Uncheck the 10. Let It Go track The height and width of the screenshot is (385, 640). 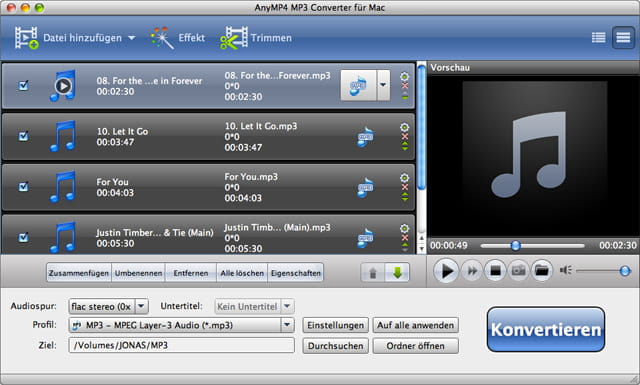point(23,136)
